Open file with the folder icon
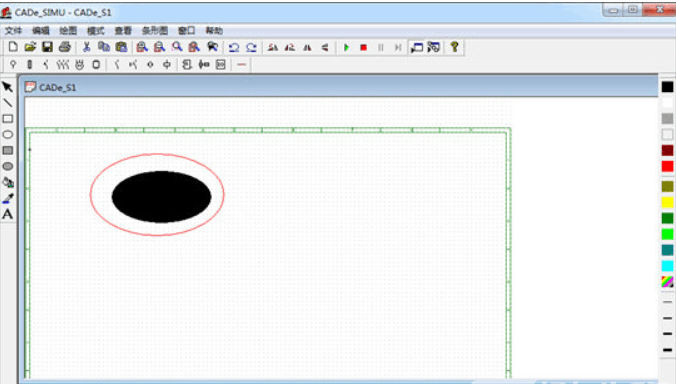This screenshot has width=676, height=384. click(x=30, y=47)
